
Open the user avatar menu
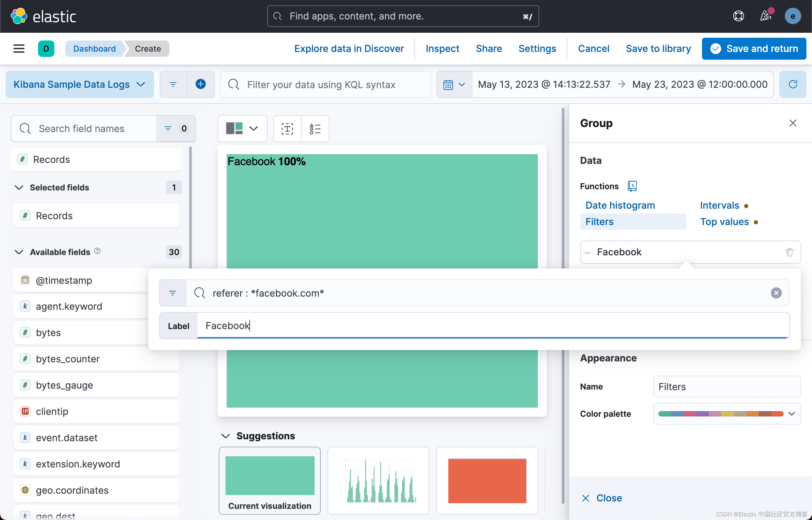pos(793,16)
